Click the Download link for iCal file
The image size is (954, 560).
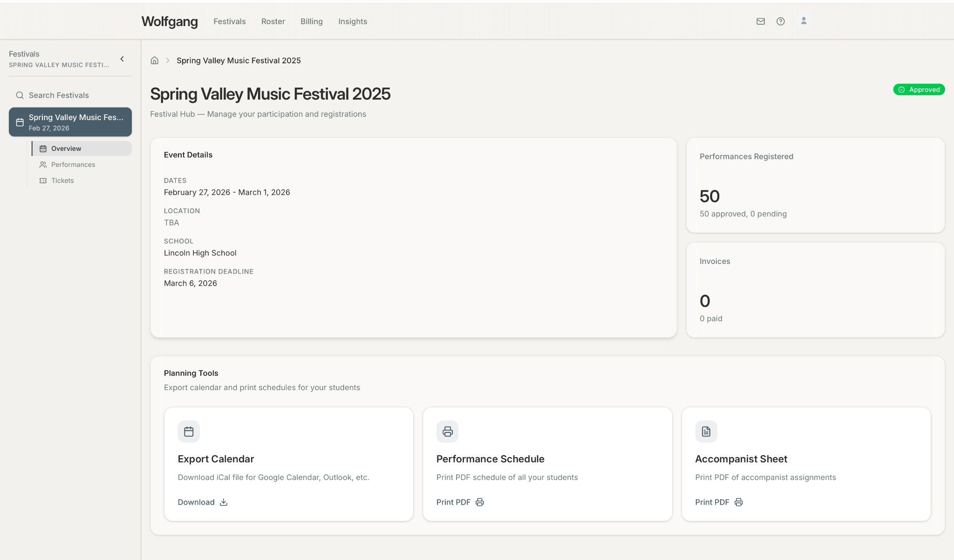click(x=196, y=502)
